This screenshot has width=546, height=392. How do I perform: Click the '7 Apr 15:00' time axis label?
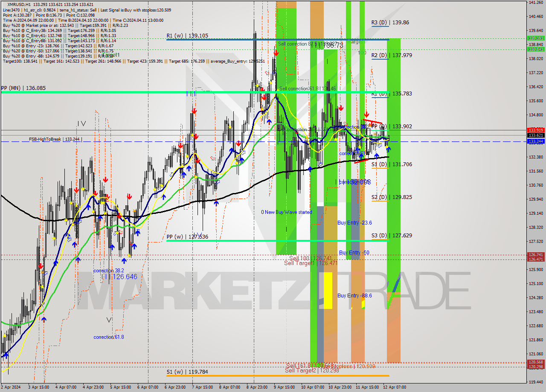pos(203,387)
